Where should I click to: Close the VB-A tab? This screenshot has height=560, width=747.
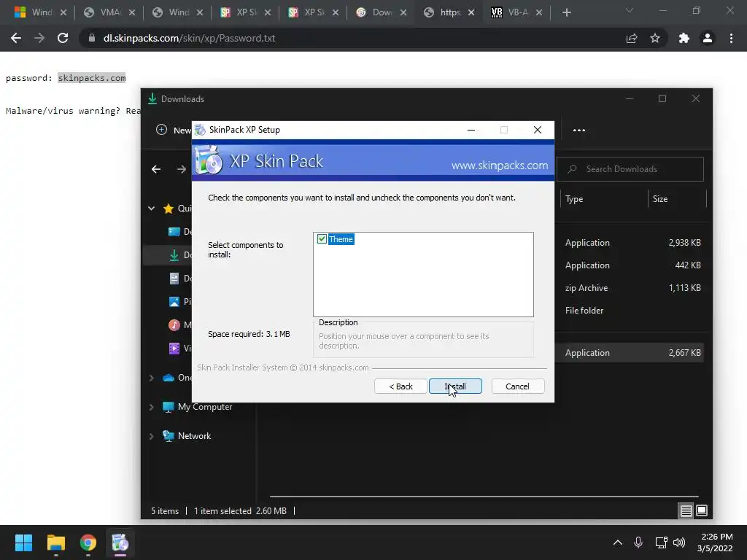coord(539,12)
